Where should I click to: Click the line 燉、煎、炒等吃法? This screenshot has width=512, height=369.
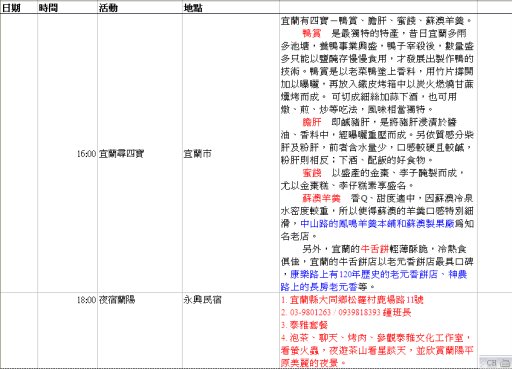(x=357, y=109)
